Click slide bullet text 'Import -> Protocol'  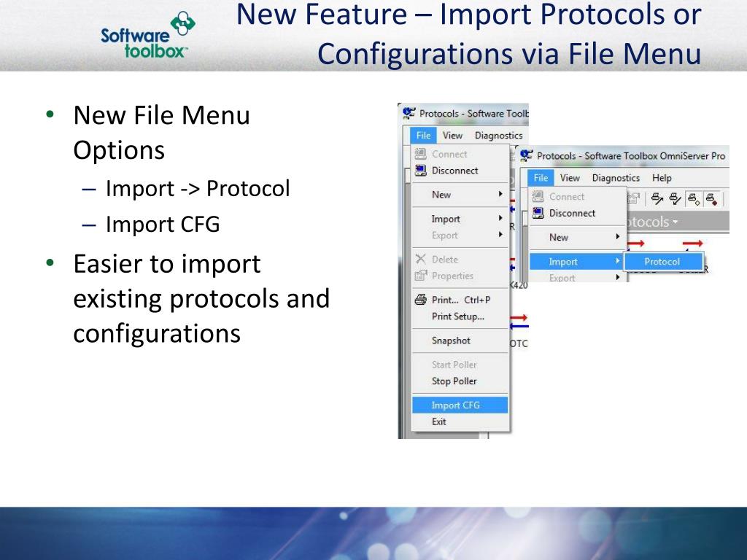click(198, 189)
